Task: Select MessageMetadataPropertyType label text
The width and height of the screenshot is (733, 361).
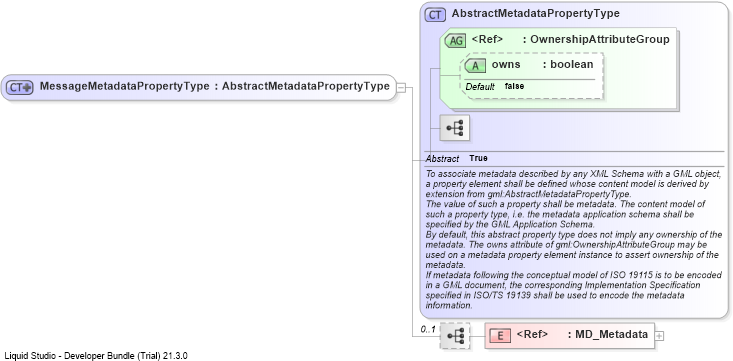Action: point(124,87)
